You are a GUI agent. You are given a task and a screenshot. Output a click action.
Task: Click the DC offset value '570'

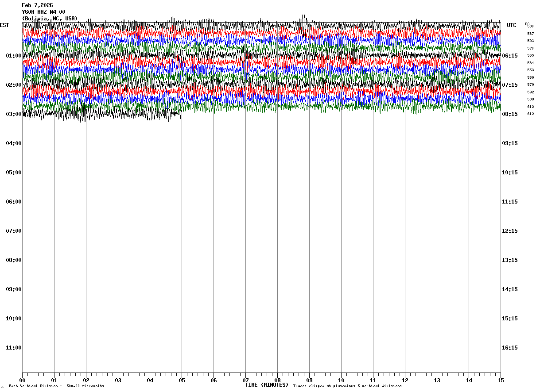pyautogui.click(x=530, y=48)
